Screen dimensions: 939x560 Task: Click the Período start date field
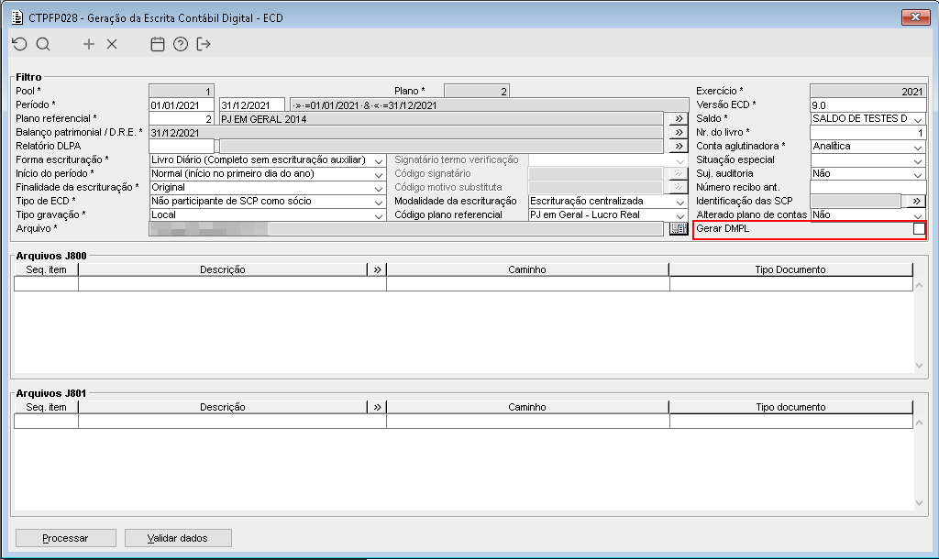pos(182,105)
